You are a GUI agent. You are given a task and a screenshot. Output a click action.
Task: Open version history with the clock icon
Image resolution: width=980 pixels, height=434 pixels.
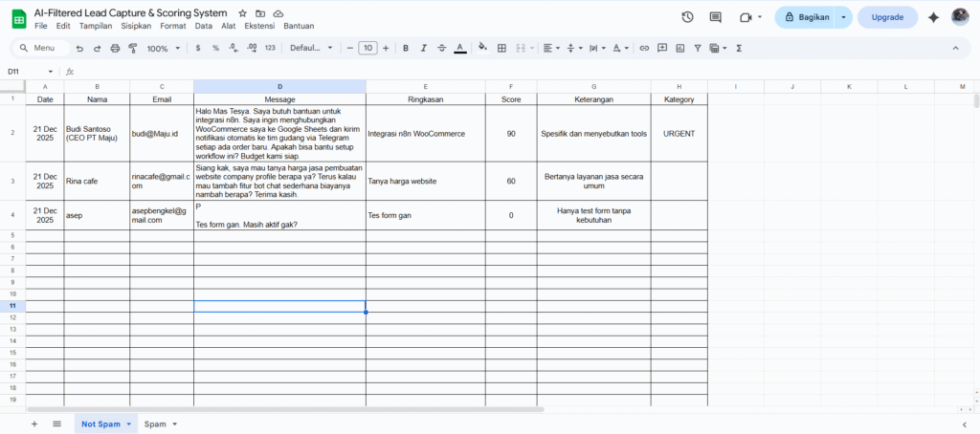(687, 17)
